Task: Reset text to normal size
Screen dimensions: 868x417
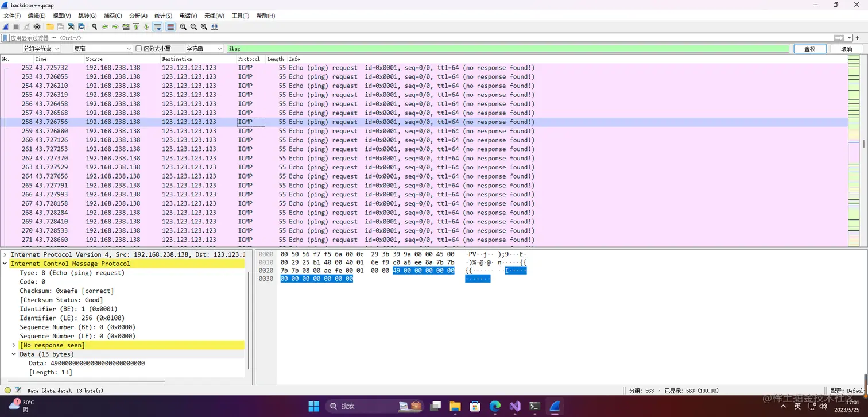Action: 204,27
